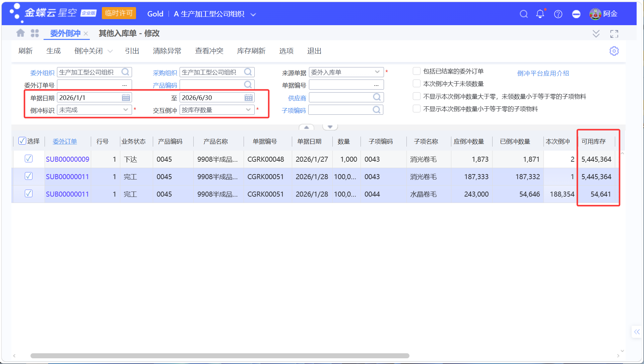Click lookup magnifier in 供应商 field
Viewport: 644px width, 364px height.
[x=377, y=97]
